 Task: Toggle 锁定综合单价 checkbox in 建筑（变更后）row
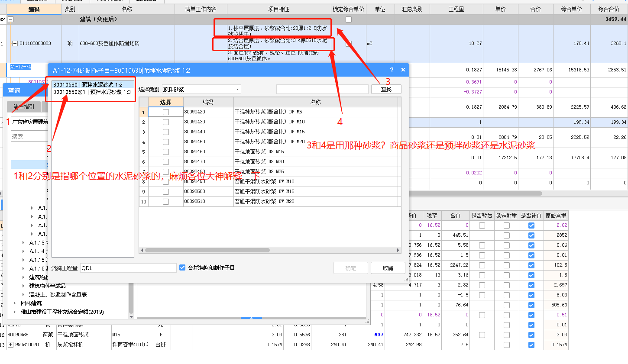(x=349, y=19)
